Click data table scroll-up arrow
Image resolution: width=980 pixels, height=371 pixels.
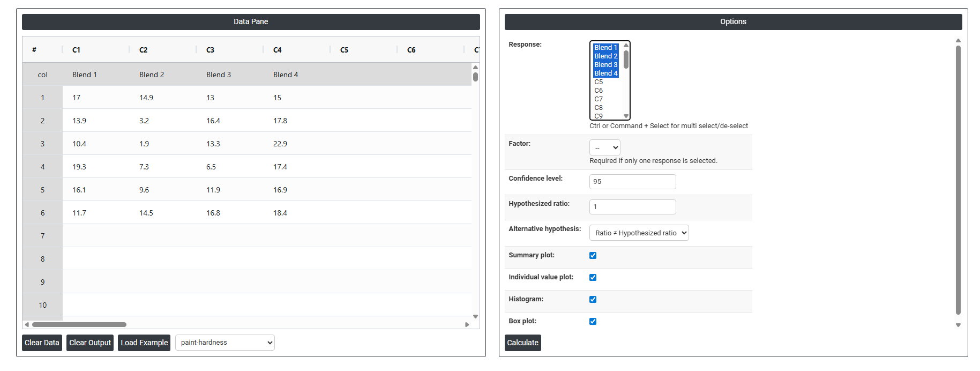(475, 67)
